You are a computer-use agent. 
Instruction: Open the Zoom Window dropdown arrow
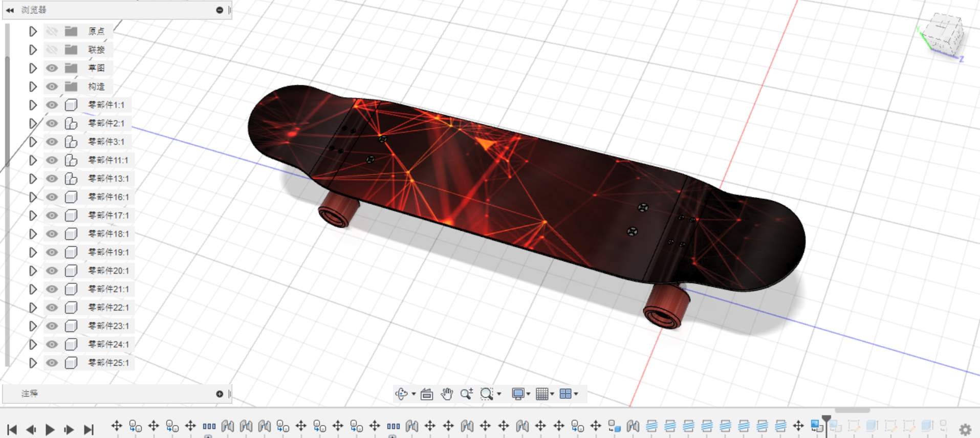tap(499, 393)
